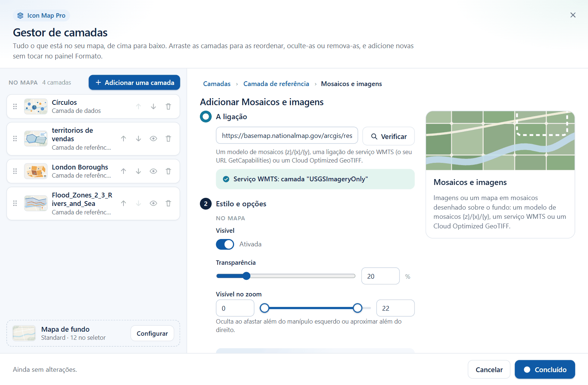Move London Boroughs layer up
The image size is (588, 385).
pos(123,171)
